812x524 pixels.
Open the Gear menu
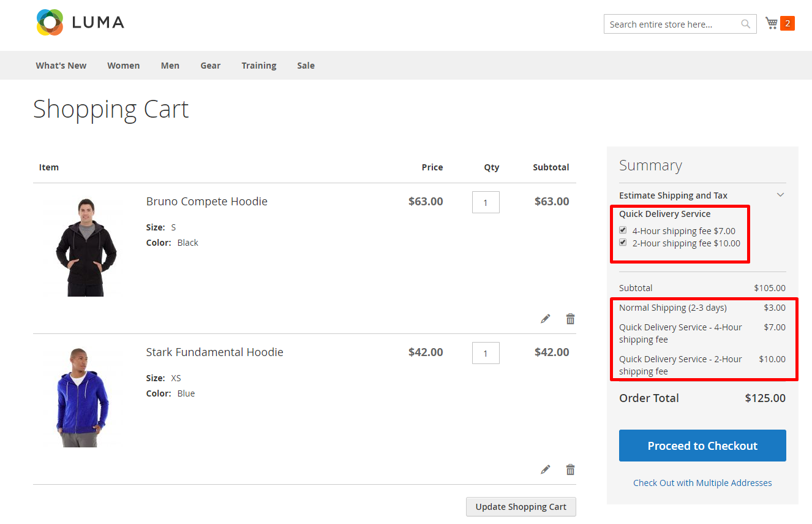click(x=210, y=66)
